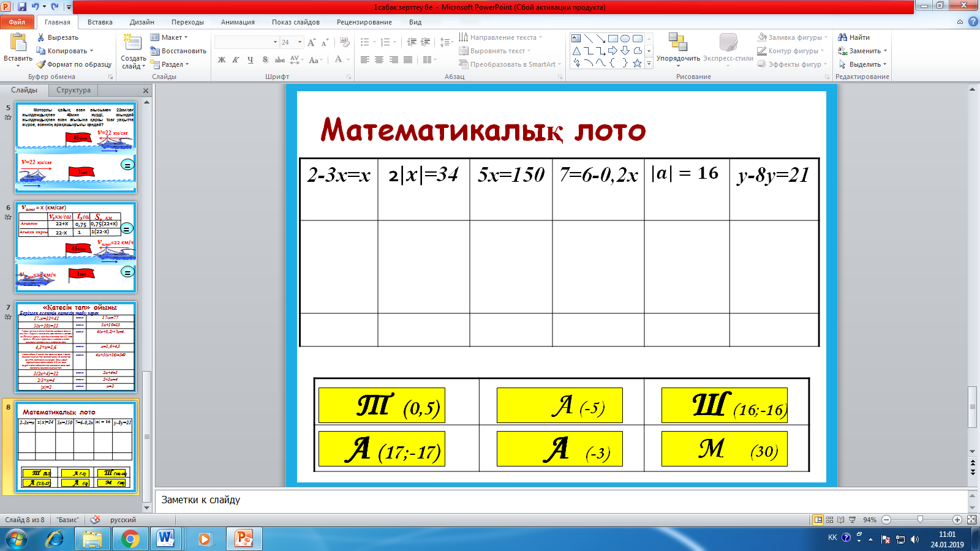Screen dimensions: 980x551
Task: Open Shape Effects (Эффекты фигур) menu
Action: (793, 64)
